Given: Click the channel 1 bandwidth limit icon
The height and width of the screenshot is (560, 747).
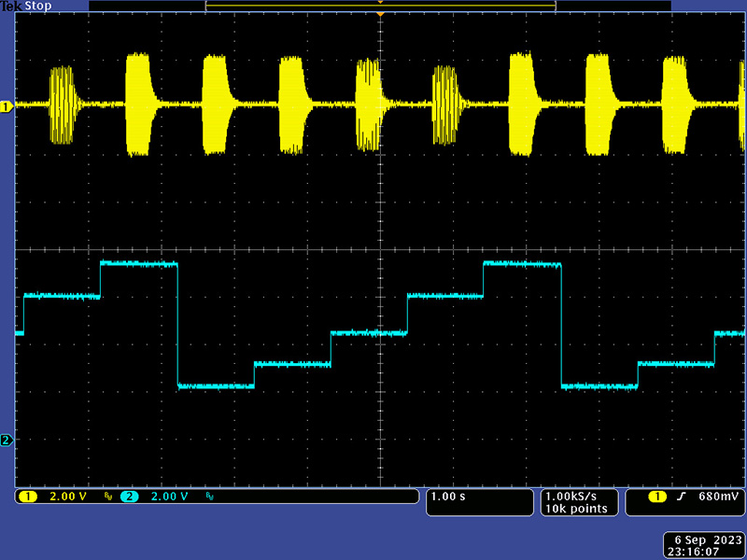Looking at the screenshot, I should [x=108, y=497].
